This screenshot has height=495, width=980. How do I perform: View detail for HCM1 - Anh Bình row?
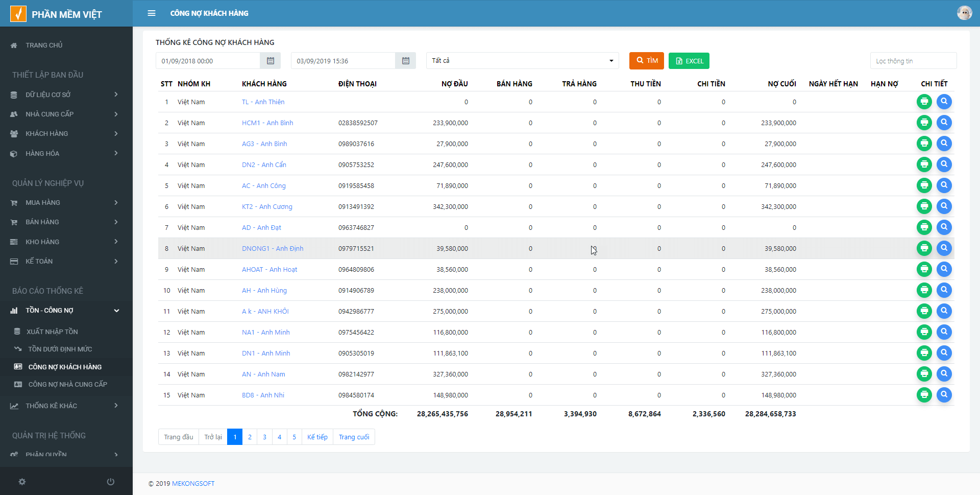[944, 123]
